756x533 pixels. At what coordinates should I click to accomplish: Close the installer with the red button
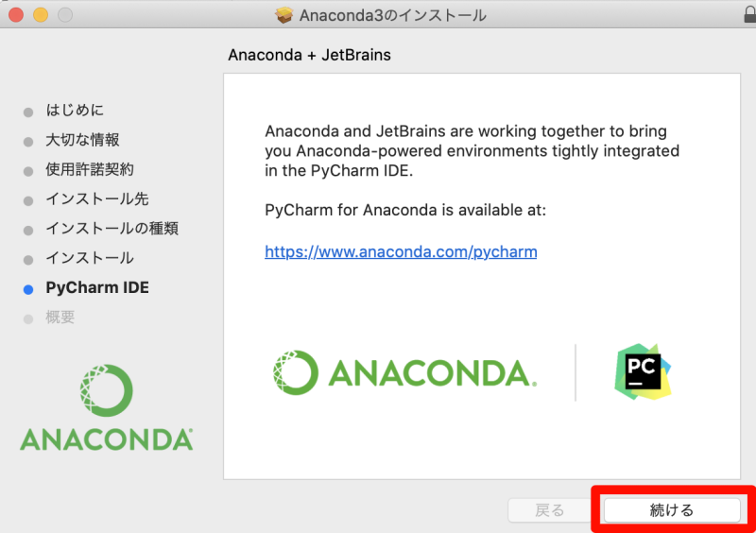point(16,15)
